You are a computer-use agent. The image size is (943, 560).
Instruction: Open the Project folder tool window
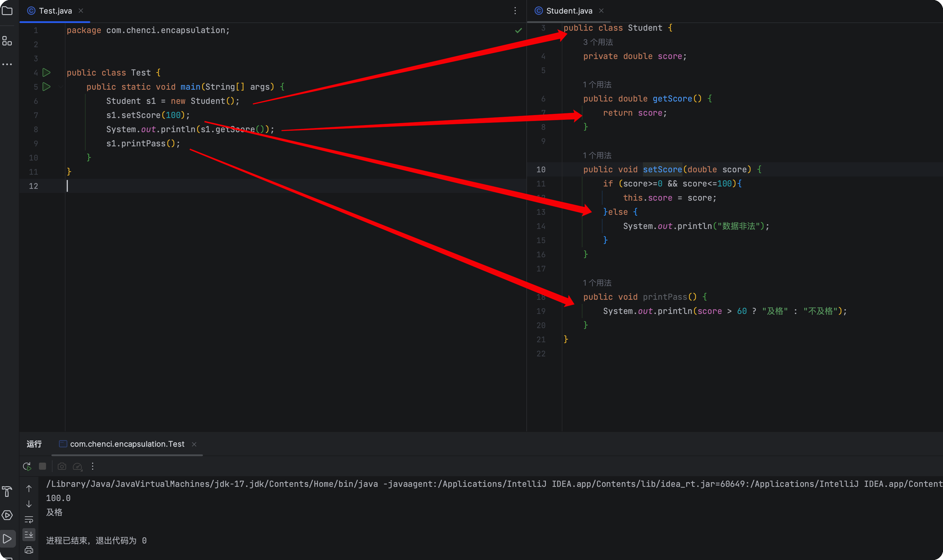tap(7, 11)
